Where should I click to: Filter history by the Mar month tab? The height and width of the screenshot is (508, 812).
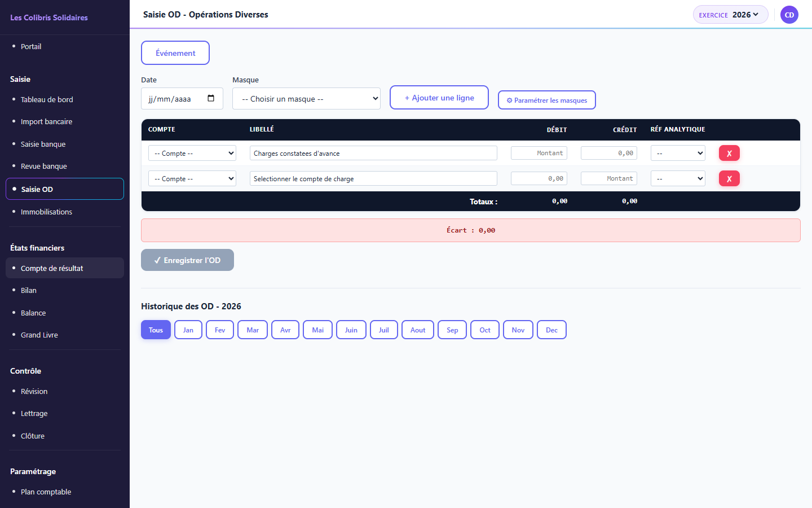coord(253,330)
